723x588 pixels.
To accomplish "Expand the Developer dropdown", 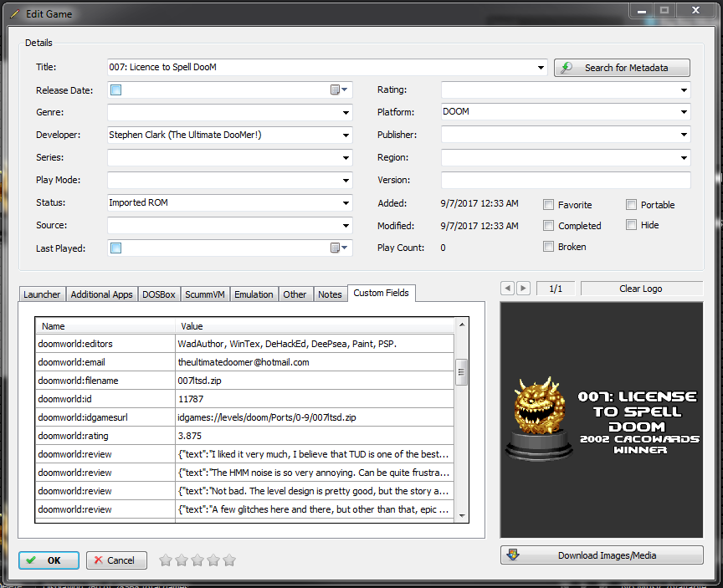I will (x=346, y=135).
